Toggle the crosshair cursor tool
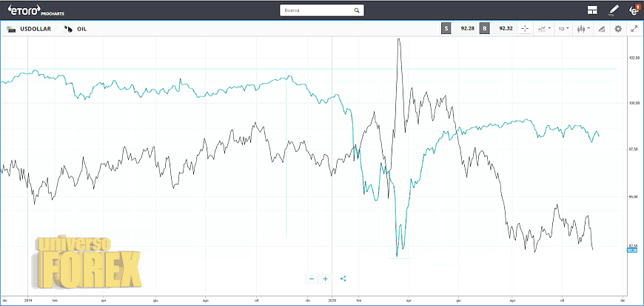This screenshot has width=644, height=306. [525, 29]
